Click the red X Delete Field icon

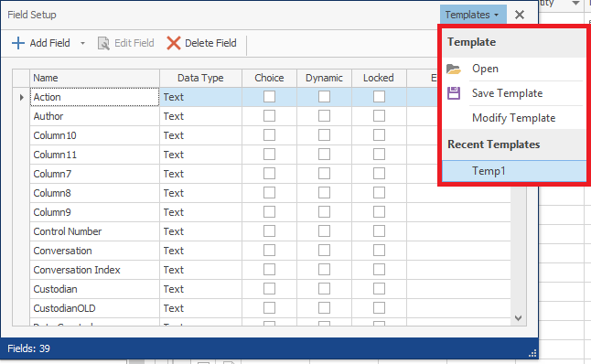[174, 43]
